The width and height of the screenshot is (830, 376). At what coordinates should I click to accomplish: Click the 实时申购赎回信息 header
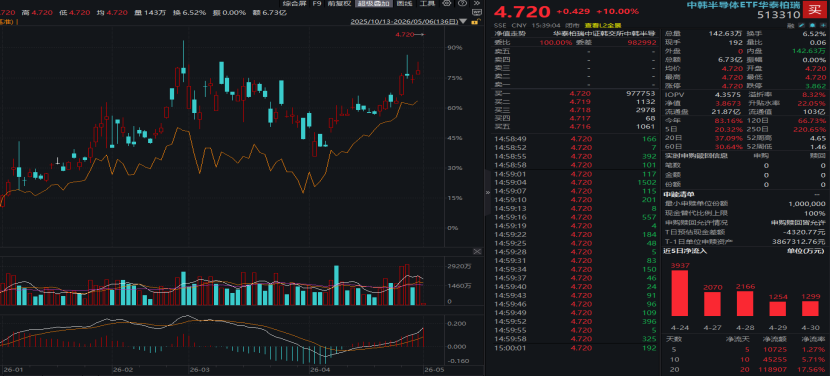point(696,156)
